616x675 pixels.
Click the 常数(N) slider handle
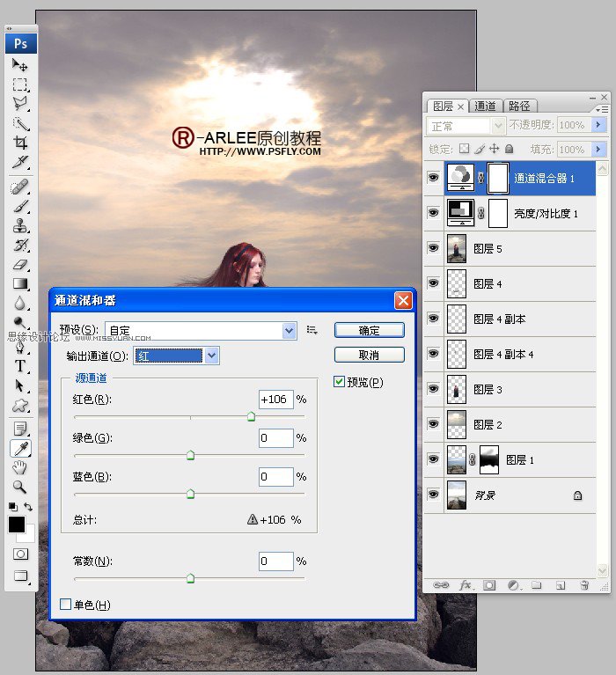190,578
